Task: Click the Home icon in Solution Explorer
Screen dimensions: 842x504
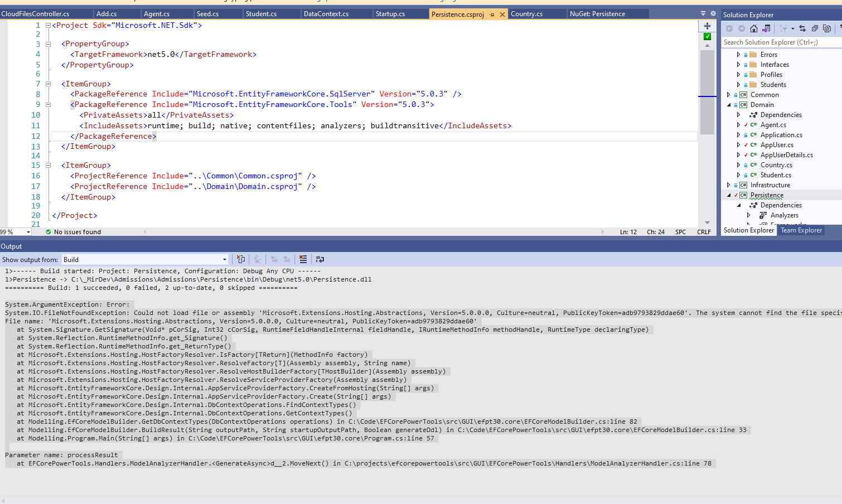Action: (x=754, y=27)
